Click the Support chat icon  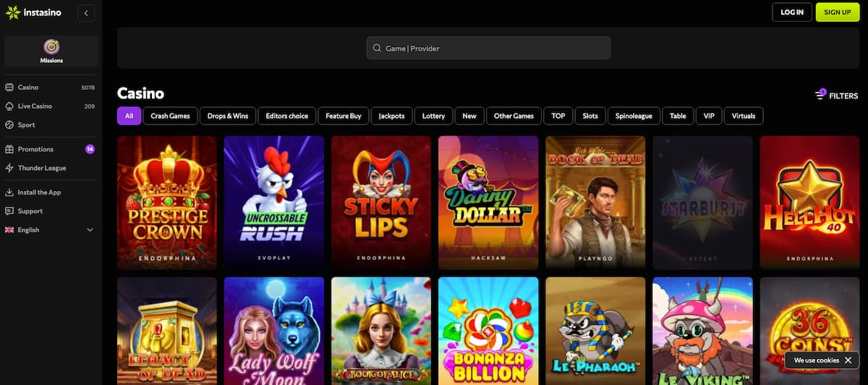click(x=9, y=211)
